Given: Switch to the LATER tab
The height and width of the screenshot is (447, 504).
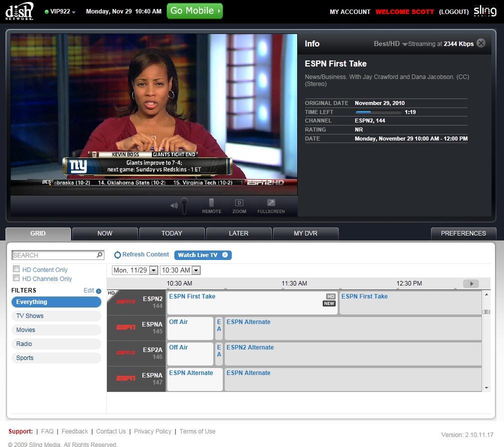Looking at the screenshot, I should click(238, 233).
